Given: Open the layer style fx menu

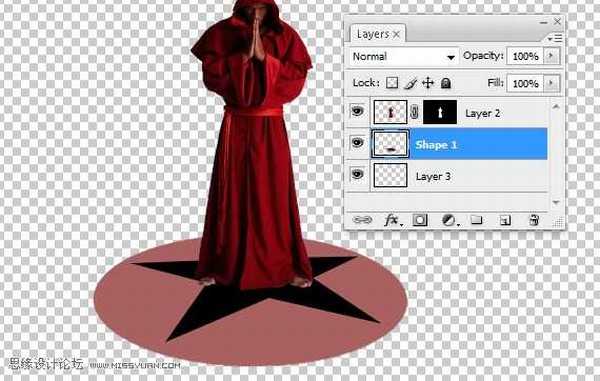Looking at the screenshot, I should pos(392,220).
